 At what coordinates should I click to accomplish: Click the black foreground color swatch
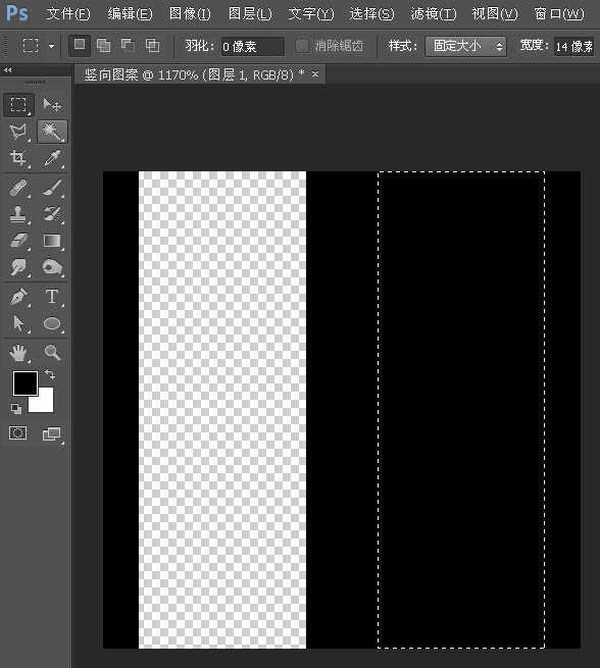click(24, 383)
